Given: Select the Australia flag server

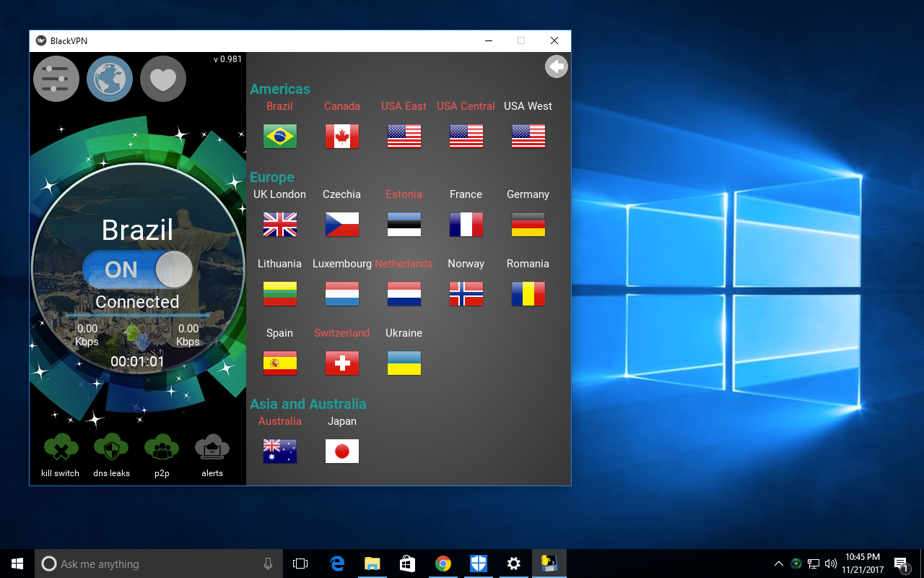Looking at the screenshot, I should (x=280, y=451).
